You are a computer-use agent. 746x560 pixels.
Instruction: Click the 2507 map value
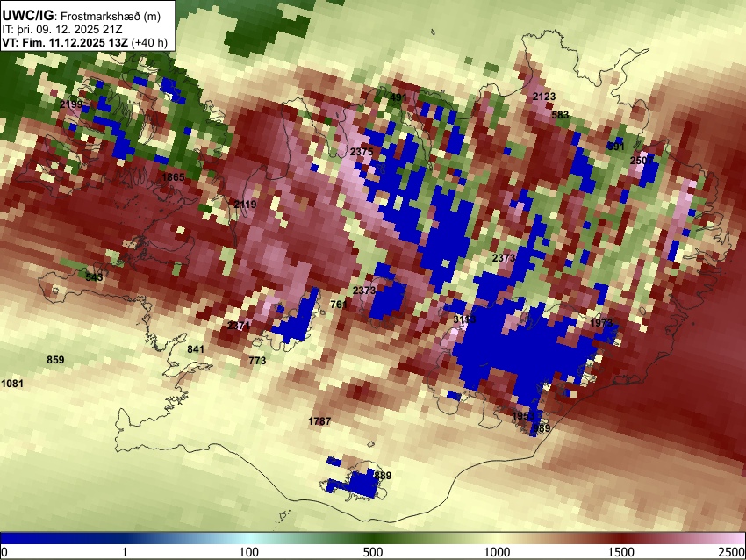point(642,161)
